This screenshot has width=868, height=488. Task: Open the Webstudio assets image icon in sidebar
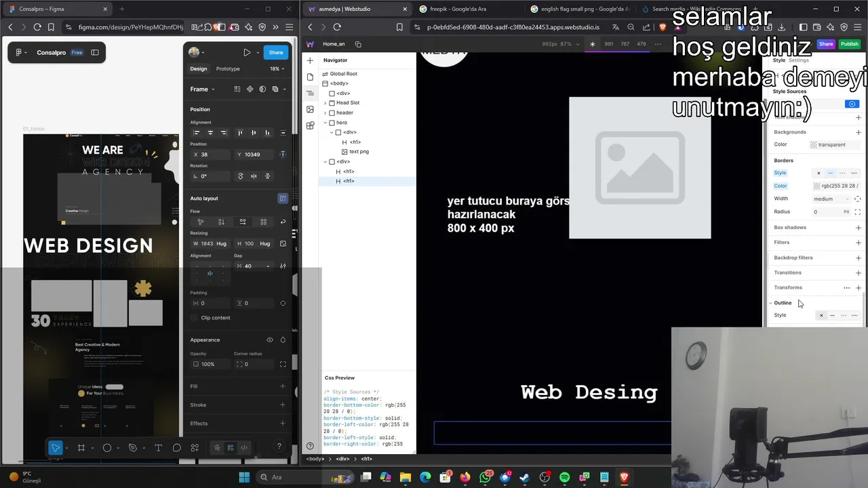click(x=310, y=109)
